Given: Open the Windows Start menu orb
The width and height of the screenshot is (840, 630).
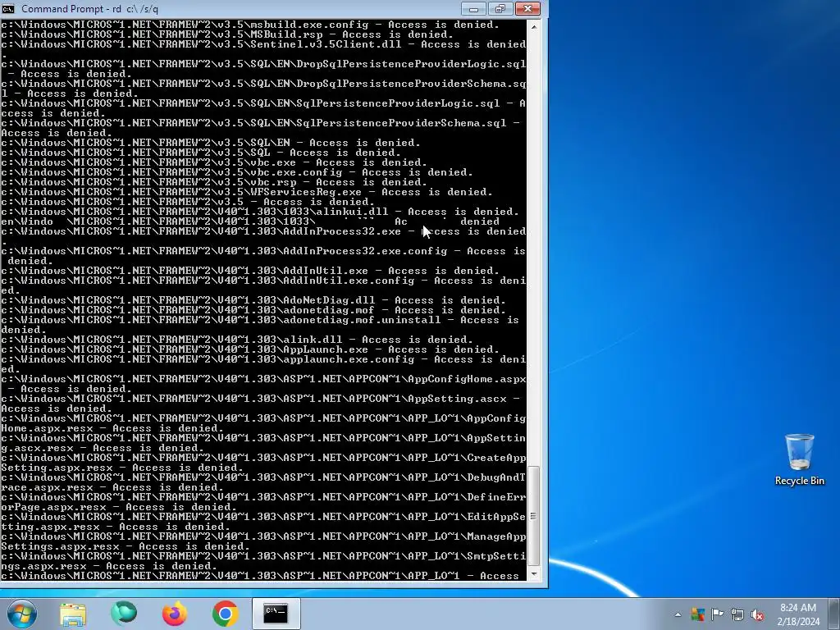Looking at the screenshot, I should click(x=22, y=614).
